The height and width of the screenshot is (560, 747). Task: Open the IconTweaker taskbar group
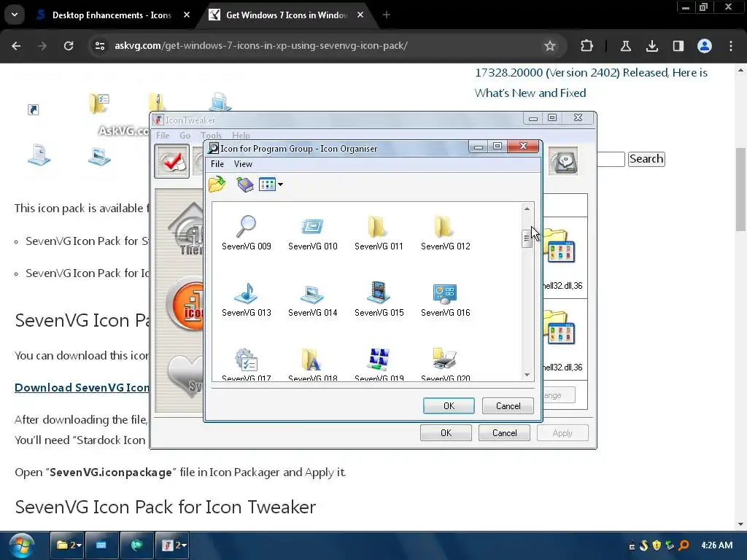[173, 545]
